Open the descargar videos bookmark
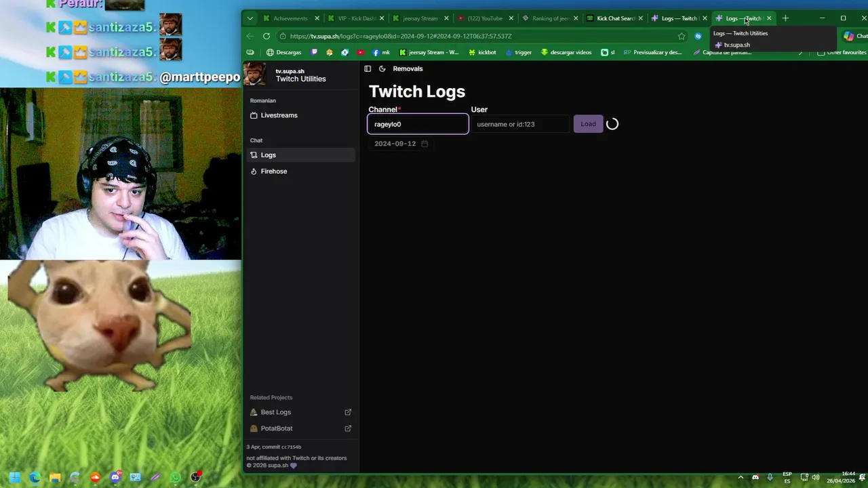This screenshot has height=488, width=868. 566,52
